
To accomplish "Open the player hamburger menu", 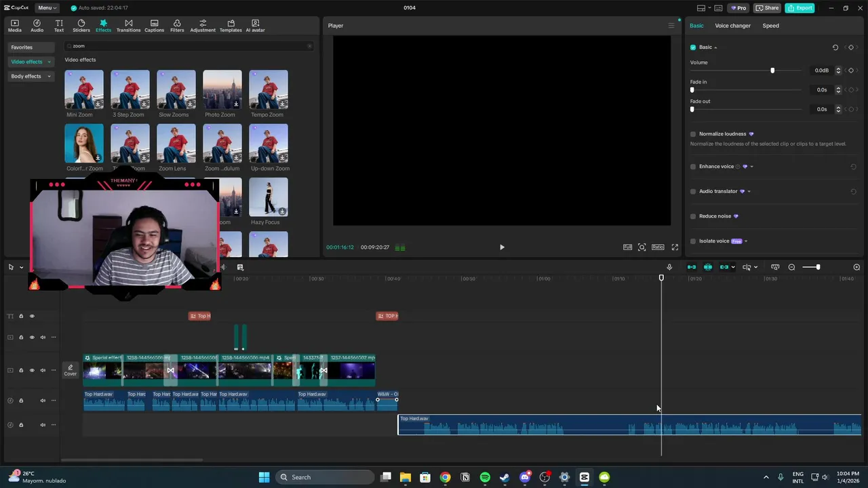I will click(671, 26).
